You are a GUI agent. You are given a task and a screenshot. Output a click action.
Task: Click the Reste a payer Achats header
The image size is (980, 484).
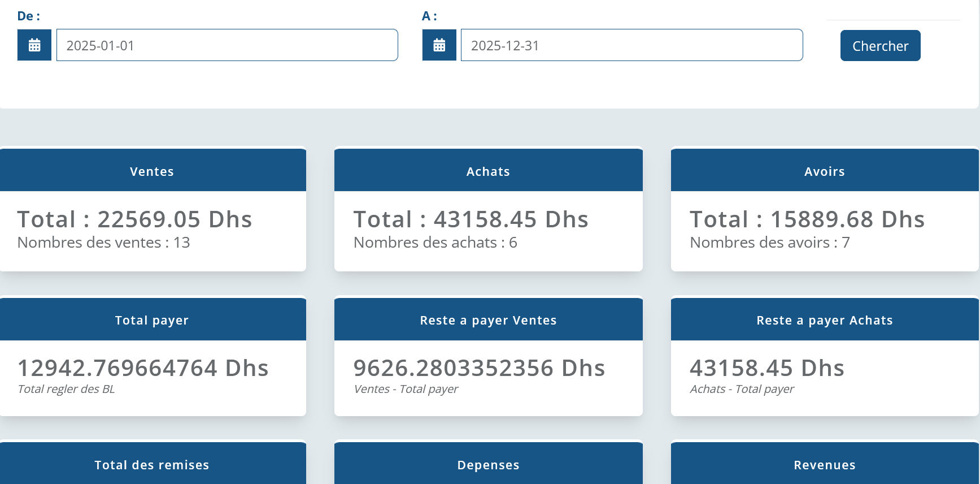click(824, 320)
